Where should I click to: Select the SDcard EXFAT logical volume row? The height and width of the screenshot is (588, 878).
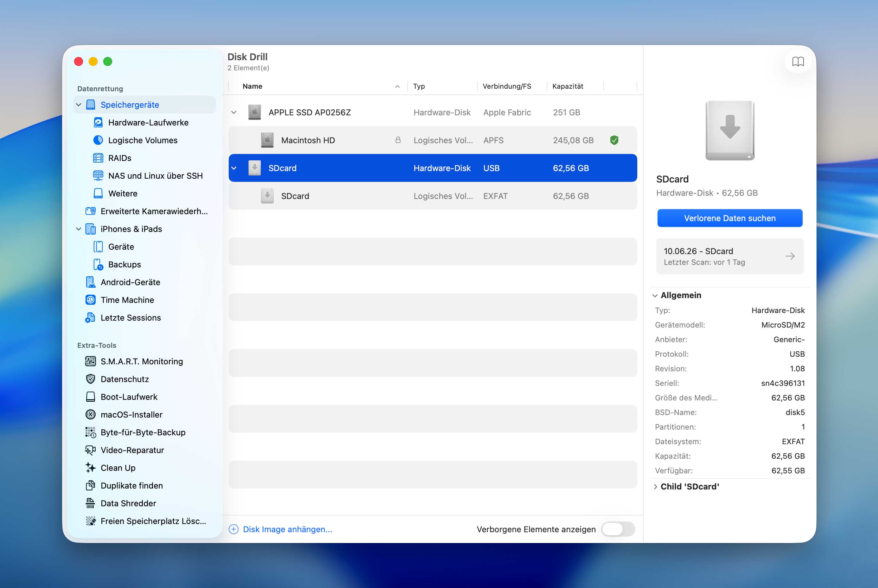tap(433, 196)
